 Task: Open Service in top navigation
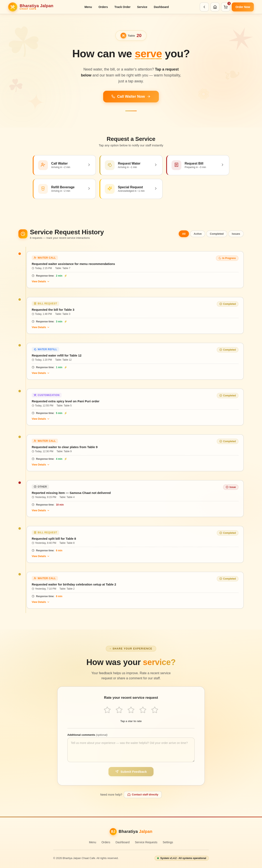142,7
